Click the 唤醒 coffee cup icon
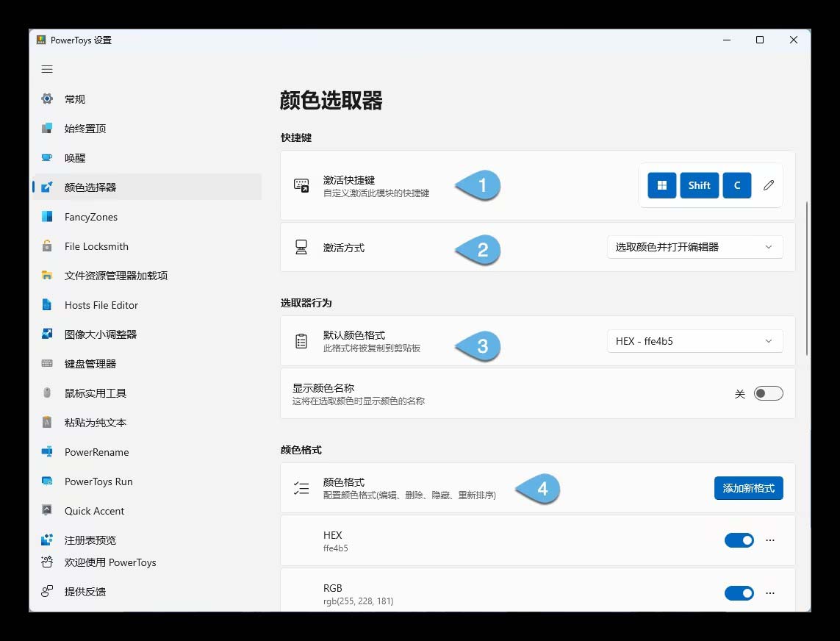This screenshot has height=641, width=840. tap(47, 157)
